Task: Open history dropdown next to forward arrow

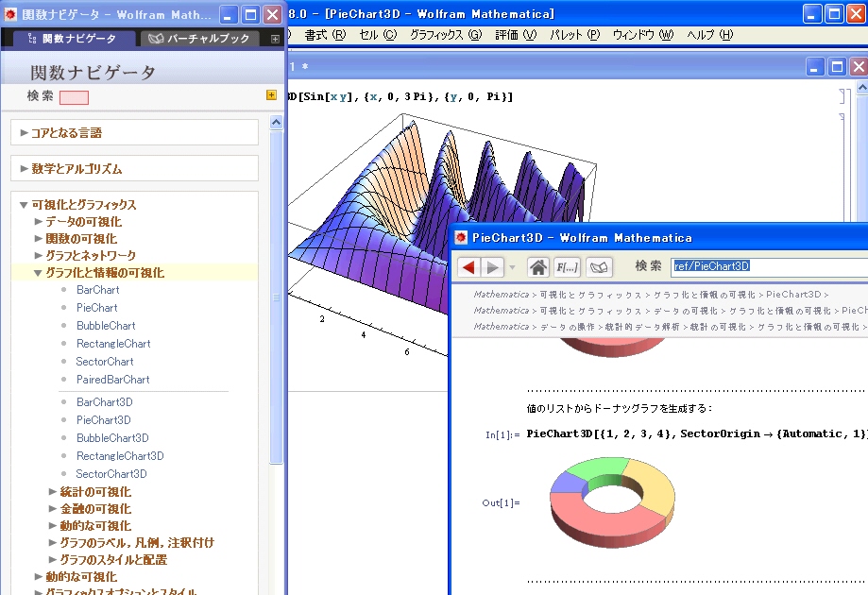Action: (x=512, y=267)
